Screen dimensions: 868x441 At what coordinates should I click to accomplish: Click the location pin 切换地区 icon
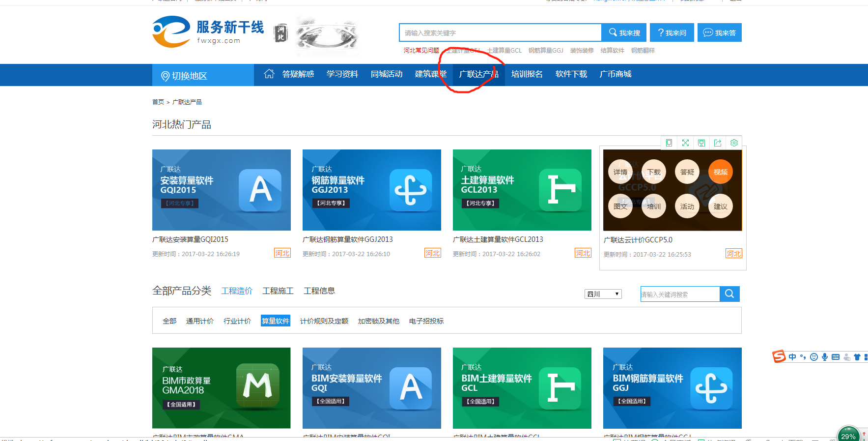point(166,76)
